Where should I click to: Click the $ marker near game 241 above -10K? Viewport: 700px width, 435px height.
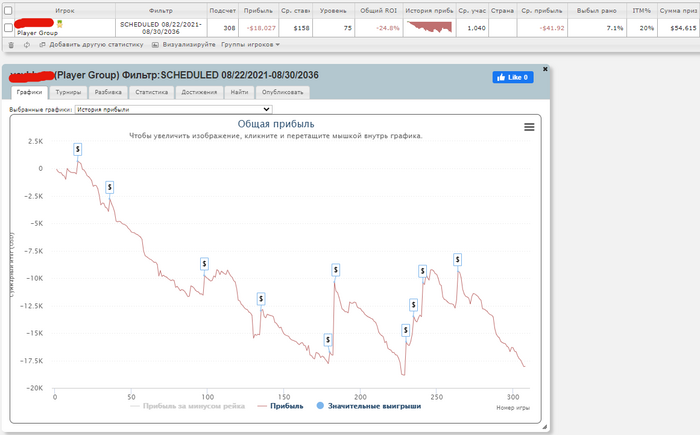pyautogui.click(x=422, y=271)
